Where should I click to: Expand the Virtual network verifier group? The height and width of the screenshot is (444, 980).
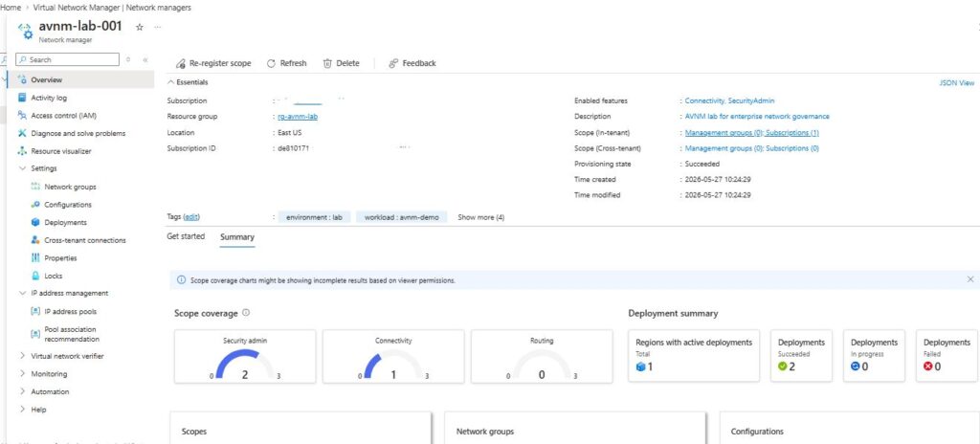23,356
